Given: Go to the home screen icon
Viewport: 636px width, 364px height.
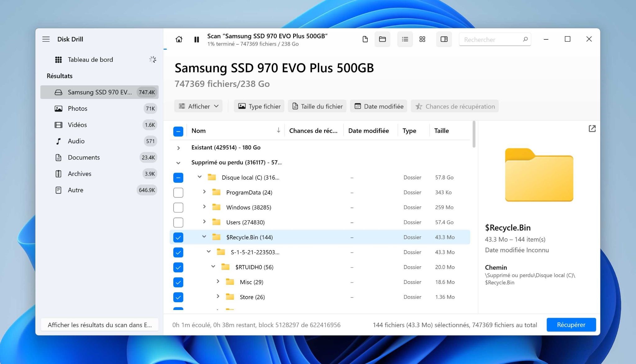Looking at the screenshot, I should point(179,39).
